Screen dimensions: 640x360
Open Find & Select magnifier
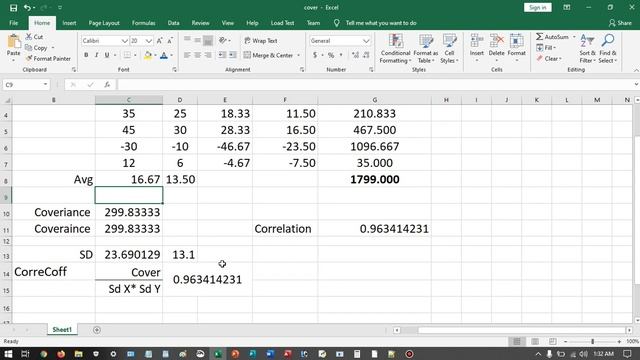click(608, 49)
